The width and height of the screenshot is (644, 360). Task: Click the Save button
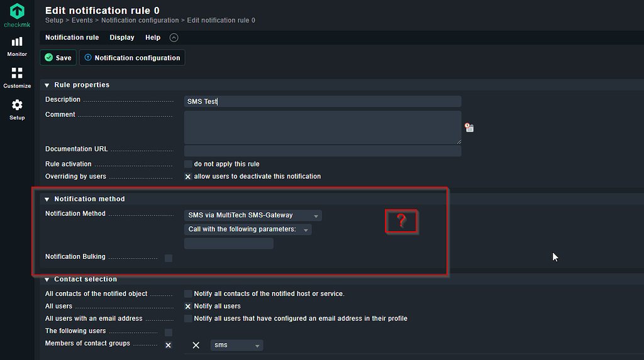58,58
